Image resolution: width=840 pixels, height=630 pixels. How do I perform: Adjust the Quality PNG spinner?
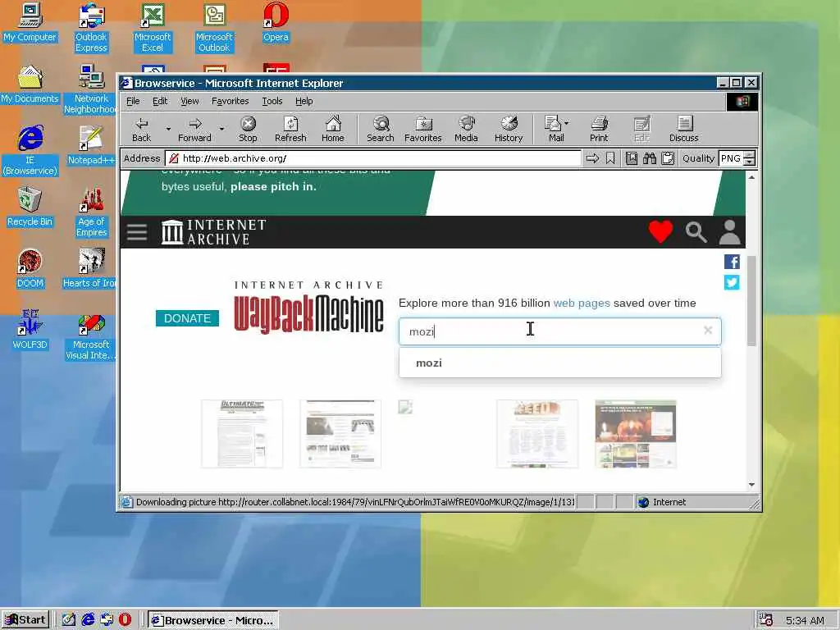(x=750, y=158)
